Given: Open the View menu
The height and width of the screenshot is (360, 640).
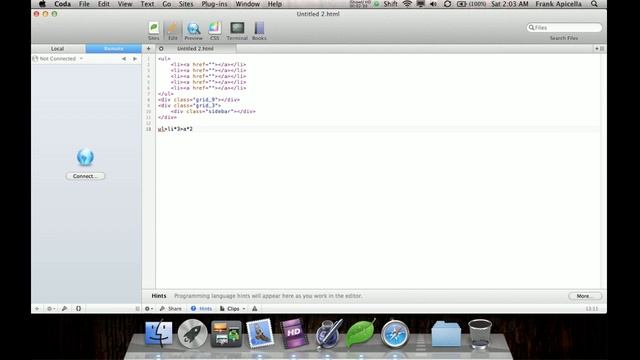Looking at the screenshot, I should 125,4.
